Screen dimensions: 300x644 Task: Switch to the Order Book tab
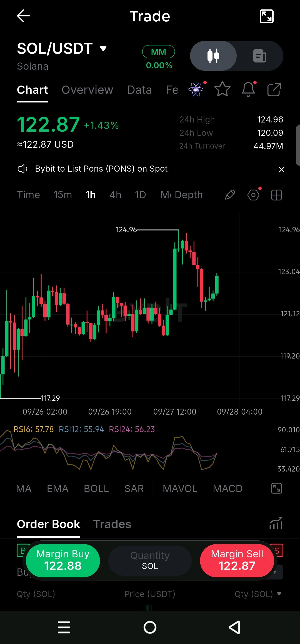(48, 524)
